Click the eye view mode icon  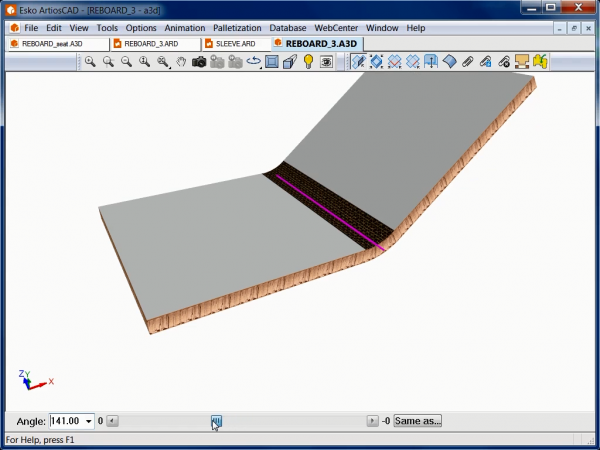coord(326,62)
